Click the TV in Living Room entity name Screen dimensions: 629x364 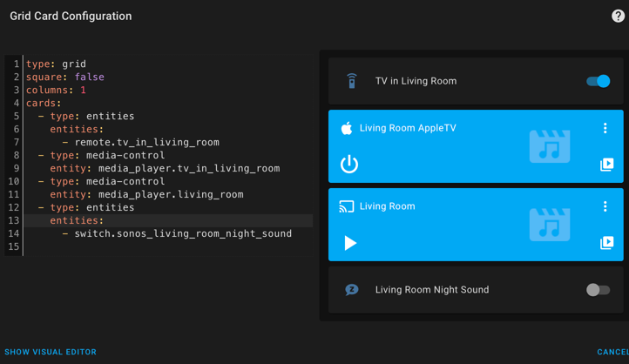[416, 81]
